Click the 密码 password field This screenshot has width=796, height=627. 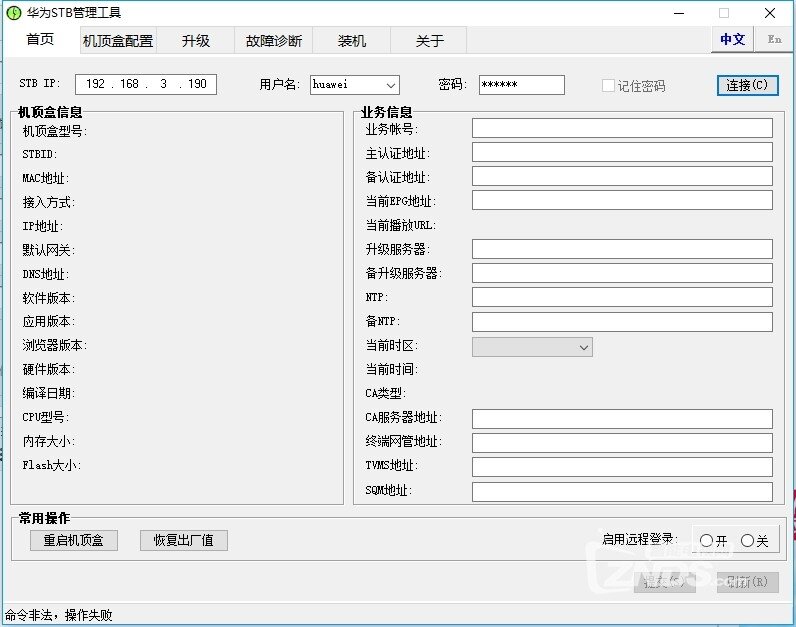521,85
